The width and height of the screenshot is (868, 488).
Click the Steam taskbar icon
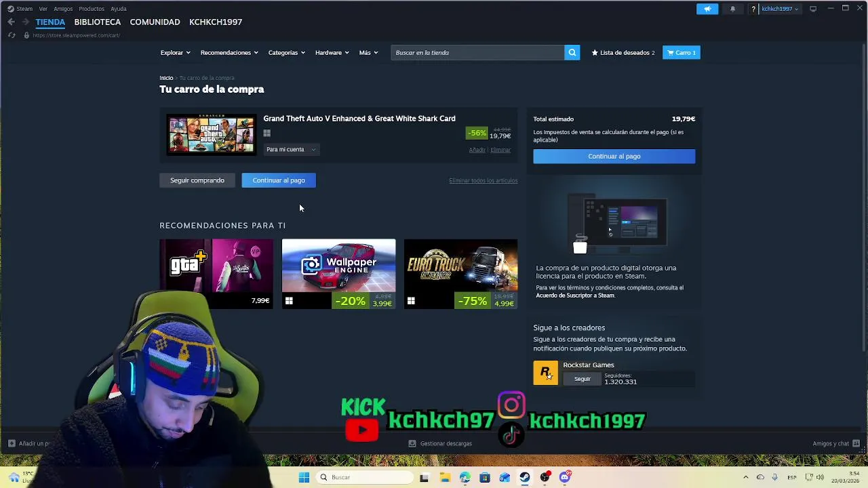[x=524, y=477]
